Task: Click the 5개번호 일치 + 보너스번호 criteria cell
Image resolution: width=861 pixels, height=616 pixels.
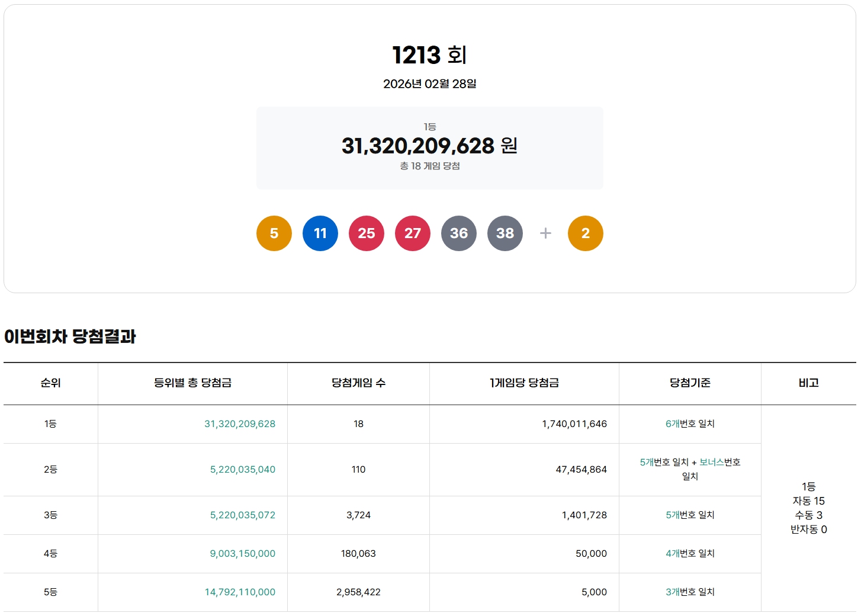Action: click(x=690, y=469)
